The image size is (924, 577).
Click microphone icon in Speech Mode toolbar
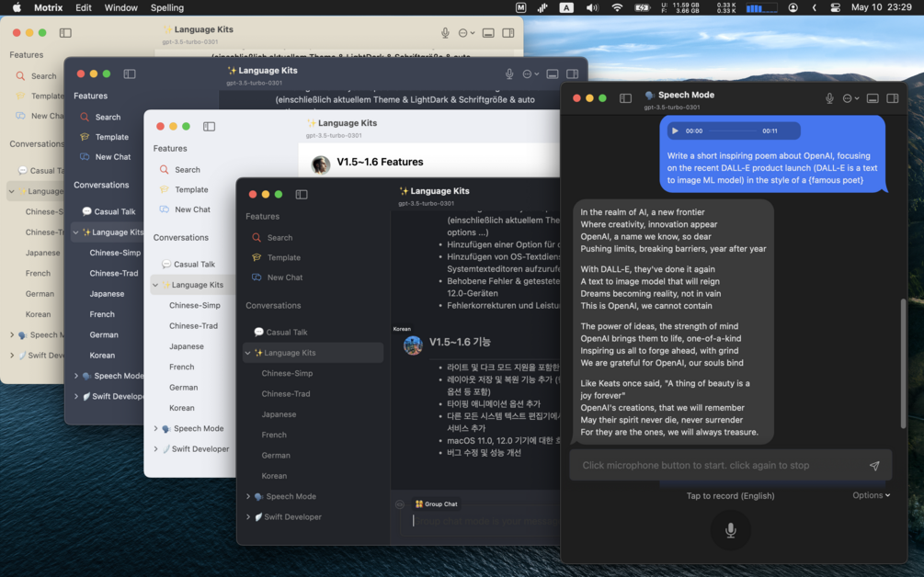pos(829,98)
